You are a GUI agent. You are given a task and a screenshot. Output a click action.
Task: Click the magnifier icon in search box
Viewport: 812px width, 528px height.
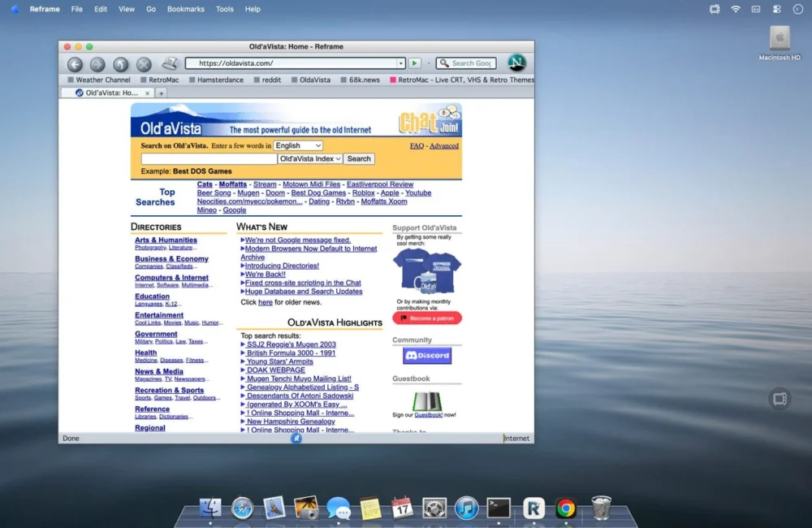tap(444, 63)
